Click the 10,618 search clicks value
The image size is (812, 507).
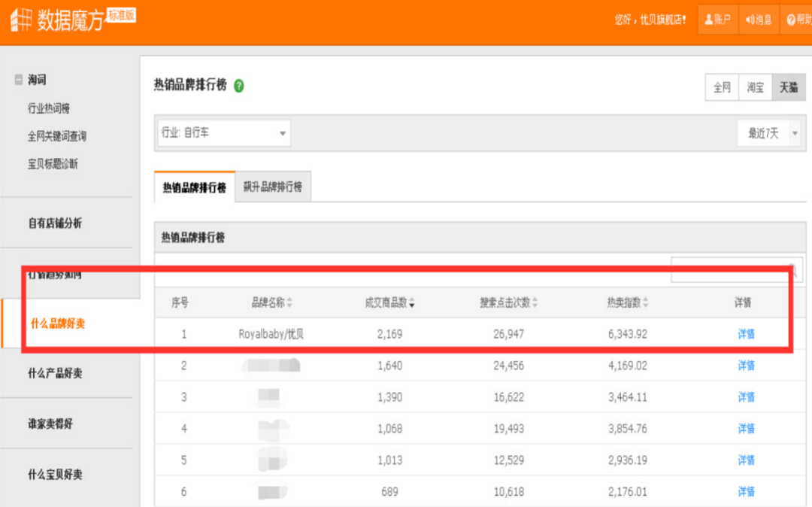point(508,491)
